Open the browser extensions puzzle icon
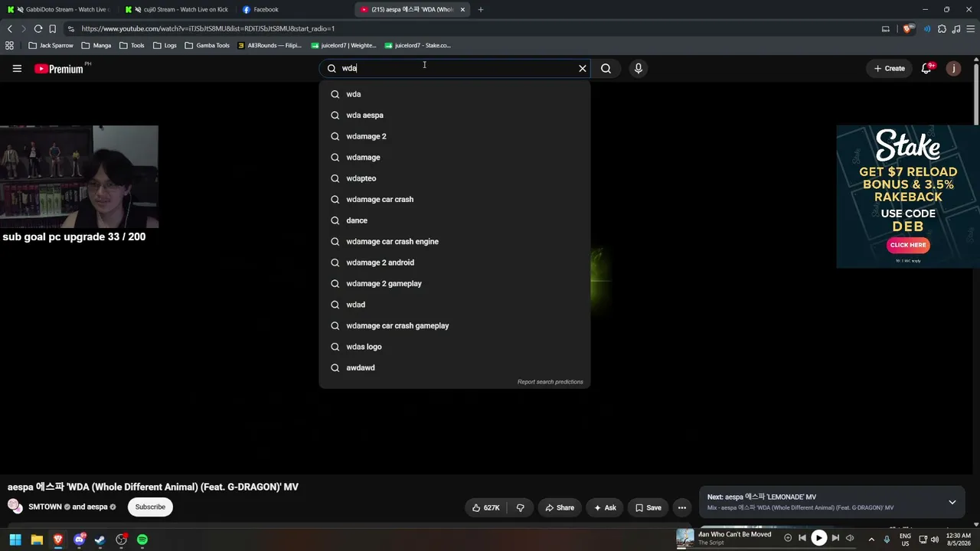This screenshot has width=980, height=551. [942, 28]
